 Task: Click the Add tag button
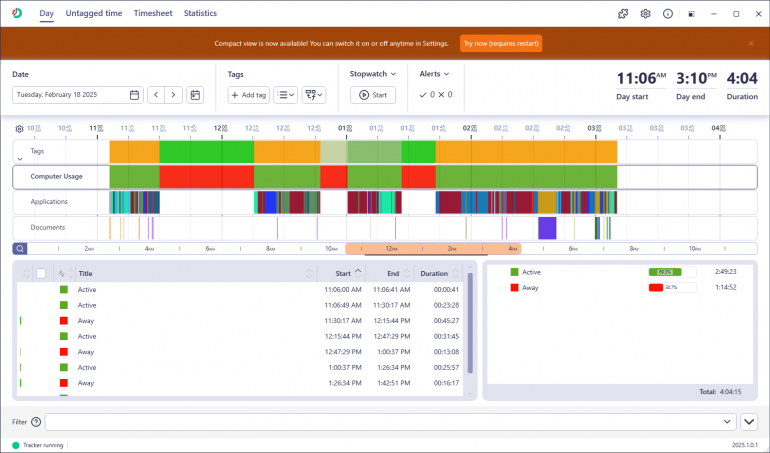click(x=248, y=95)
